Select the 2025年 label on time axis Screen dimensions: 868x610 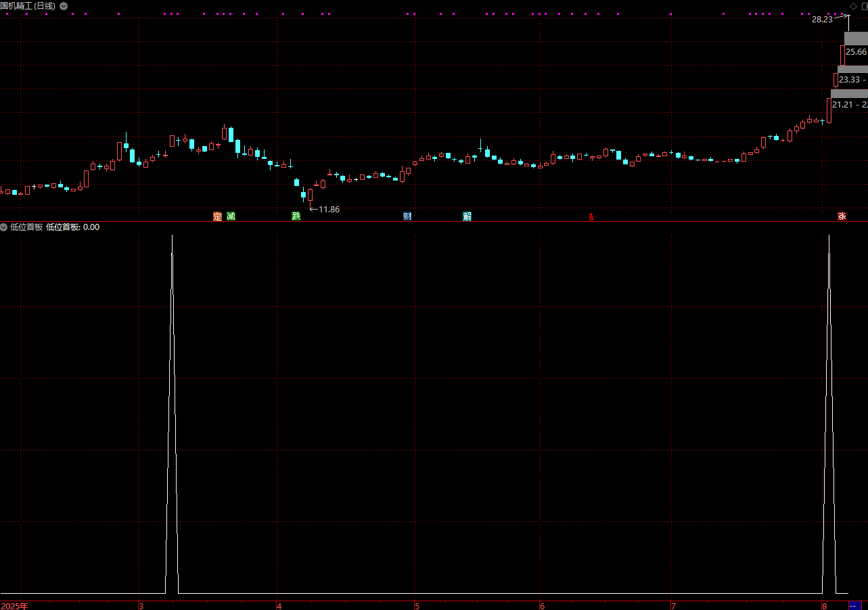[15, 605]
